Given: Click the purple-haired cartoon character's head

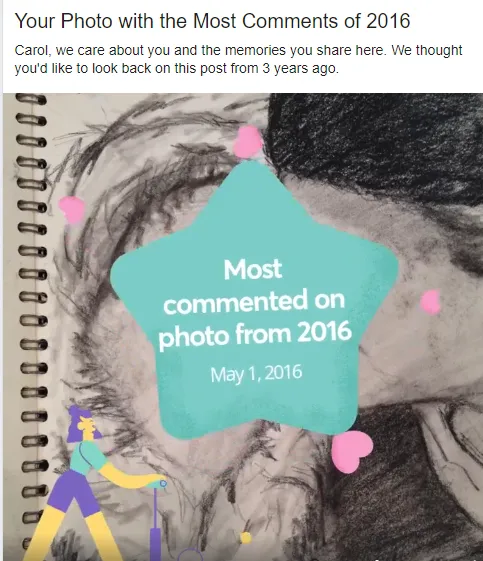Looking at the screenshot, I should (83, 424).
